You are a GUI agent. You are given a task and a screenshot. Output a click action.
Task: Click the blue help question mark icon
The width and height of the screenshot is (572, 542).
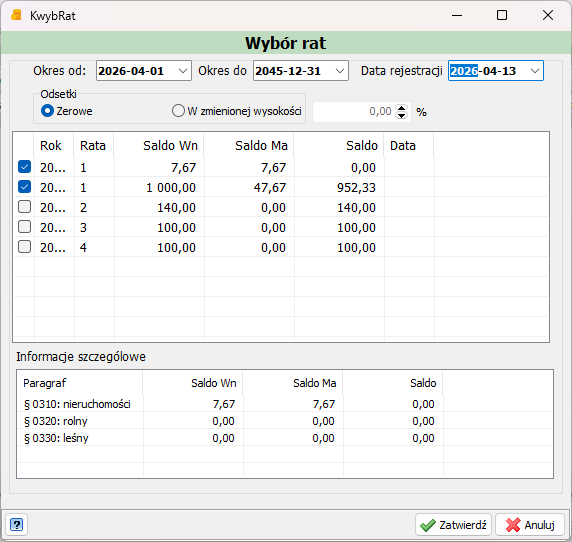pyautogui.click(x=16, y=525)
